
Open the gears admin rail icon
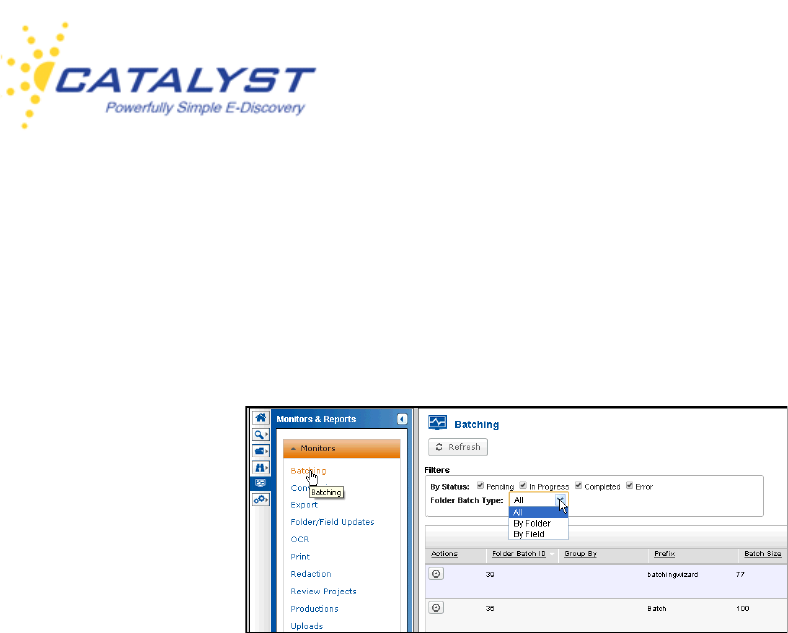click(260, 499)
